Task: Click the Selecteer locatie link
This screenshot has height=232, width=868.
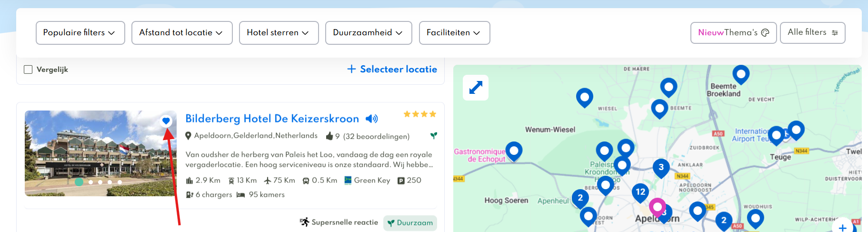Action: 392,69
